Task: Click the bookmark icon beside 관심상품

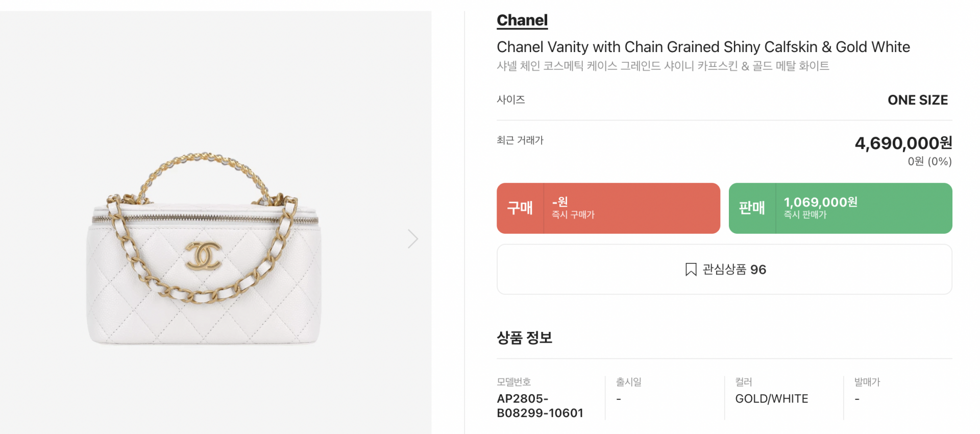Action: (691, 269)
